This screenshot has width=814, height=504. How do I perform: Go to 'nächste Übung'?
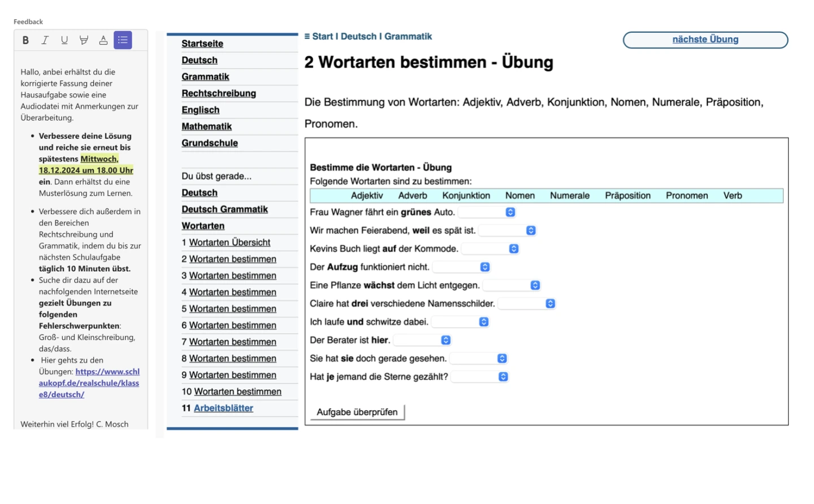coord(705,40)
